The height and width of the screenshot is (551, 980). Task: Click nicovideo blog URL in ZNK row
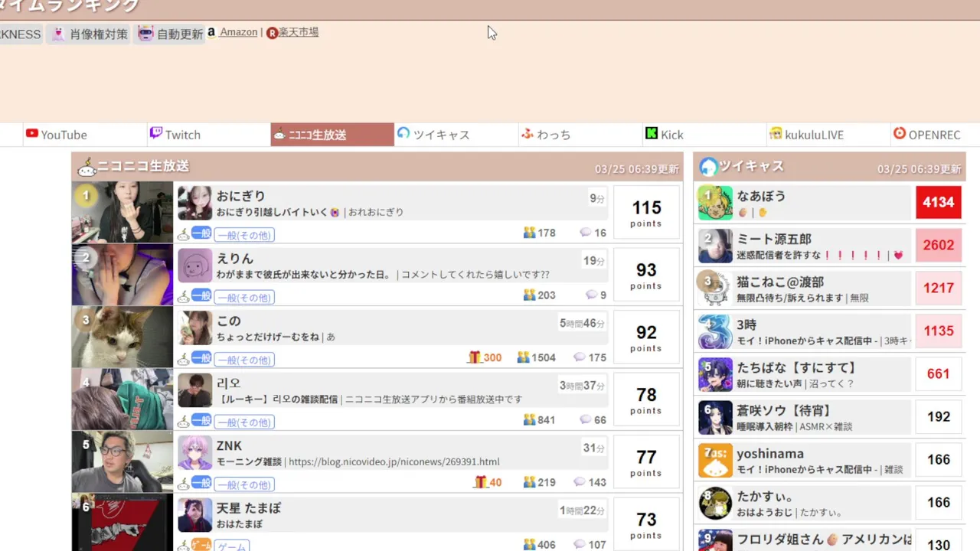click(x=394, y=462)
